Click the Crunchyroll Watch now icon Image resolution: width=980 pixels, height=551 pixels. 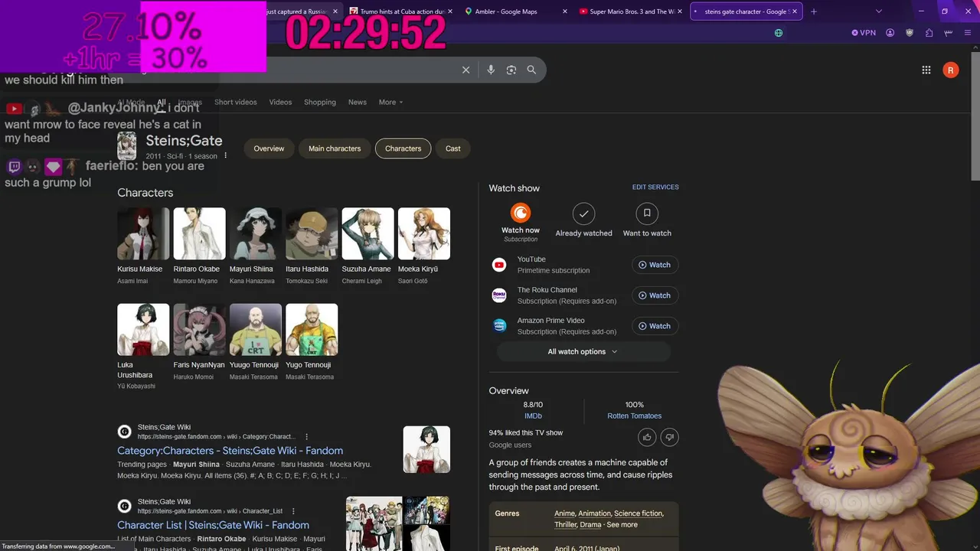coord(521,213)
